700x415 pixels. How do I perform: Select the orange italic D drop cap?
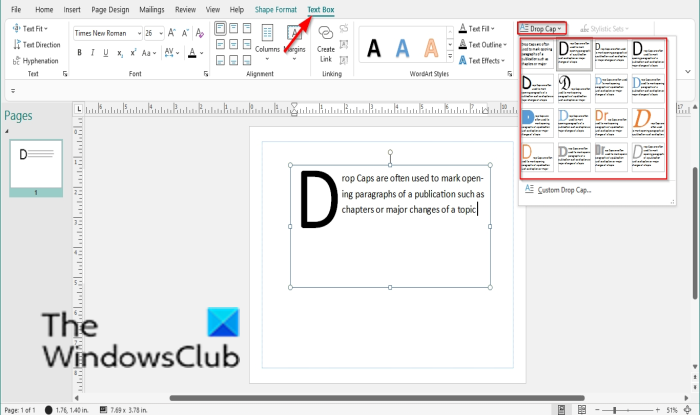coord(648,123)
